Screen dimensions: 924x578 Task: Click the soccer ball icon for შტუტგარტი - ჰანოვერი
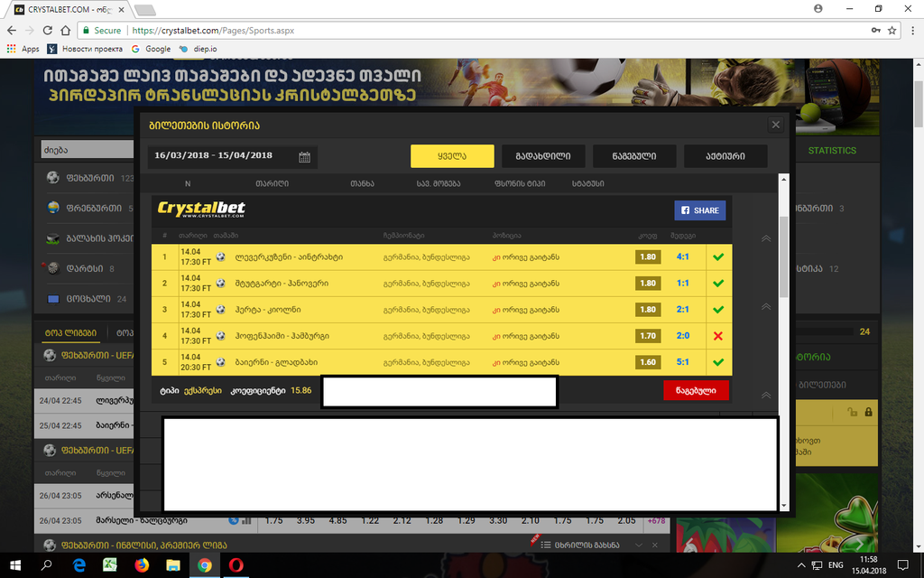pyautogui.click(x=220, y=283)
